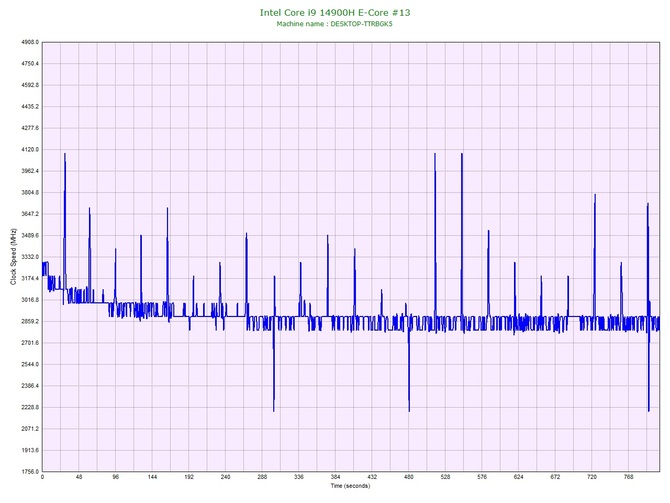Click the 2701.6 y-axis value
The image size is (670, 503).
30,343
